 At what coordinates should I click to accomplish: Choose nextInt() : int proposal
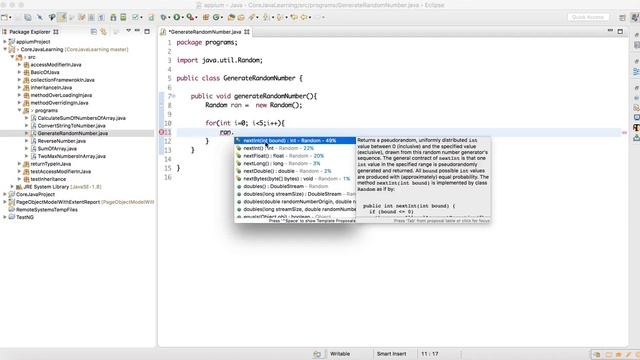[x=295, y=148]
